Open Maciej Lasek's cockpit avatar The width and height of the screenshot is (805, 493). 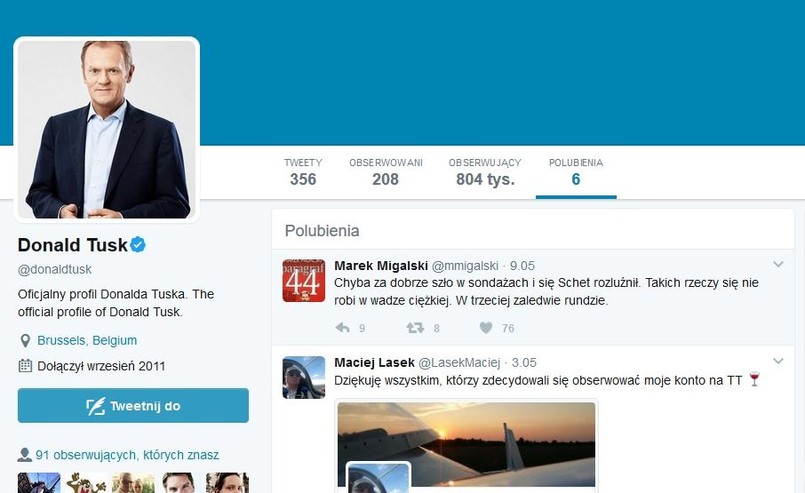click(x=303, y=377)
